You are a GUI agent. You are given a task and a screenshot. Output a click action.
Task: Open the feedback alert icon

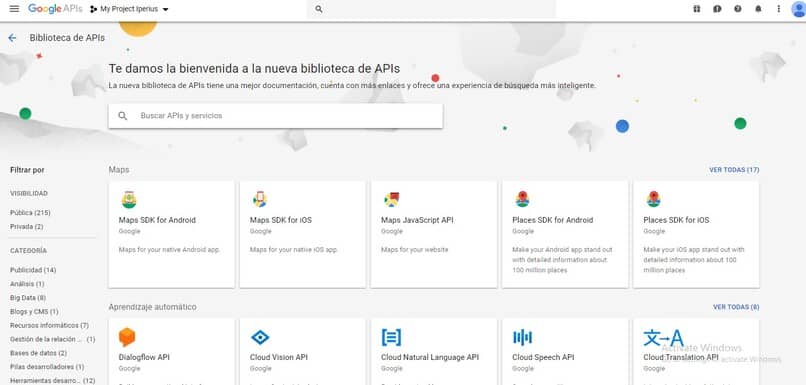[x=717, y=9]
